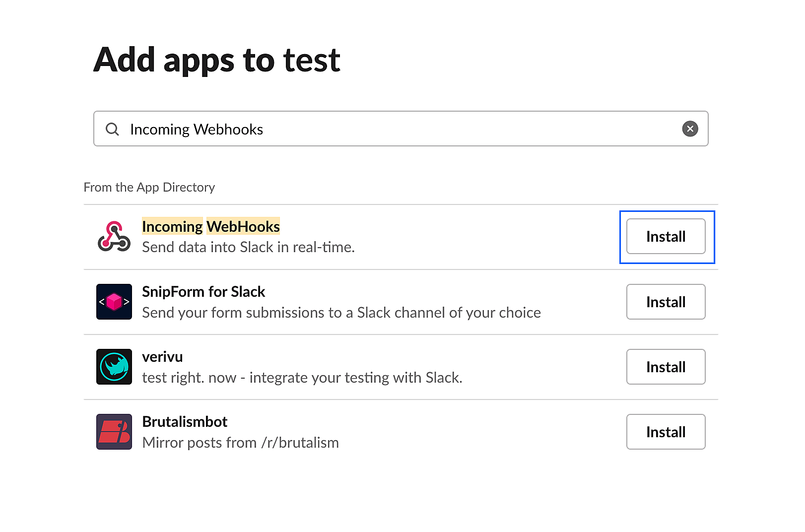Click the Brutalismbot app icon

pos(114,432)
